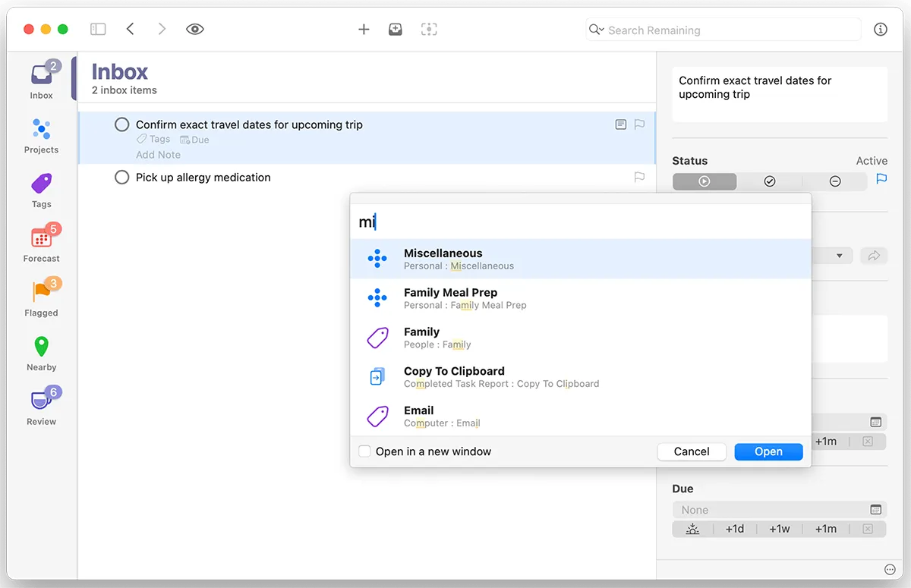Clear the Due date with x button

pyautogui.click(x=868, y=529)
